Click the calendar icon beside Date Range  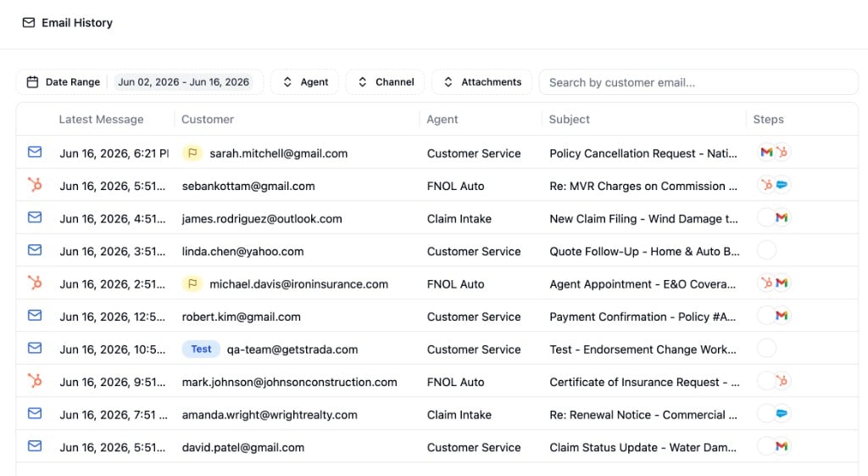click(x=33, y=82)
